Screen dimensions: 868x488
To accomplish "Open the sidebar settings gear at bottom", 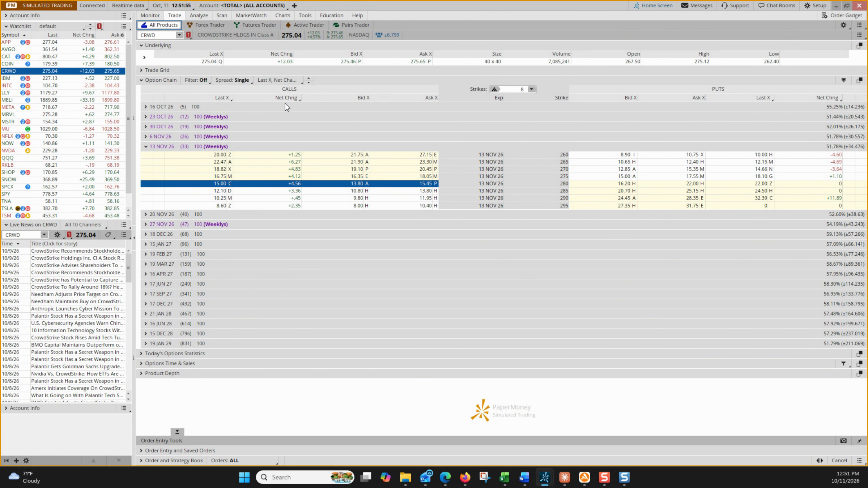I will click(x=26, y=461).
